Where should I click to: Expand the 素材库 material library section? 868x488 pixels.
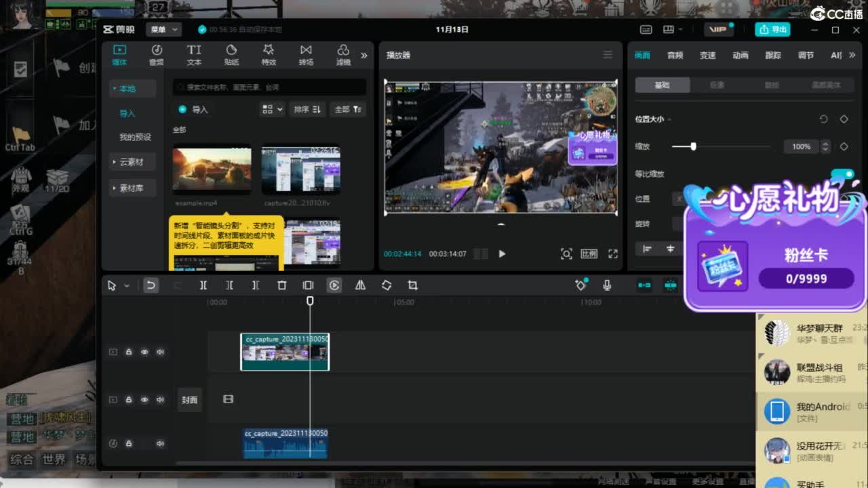click(133, 188)
